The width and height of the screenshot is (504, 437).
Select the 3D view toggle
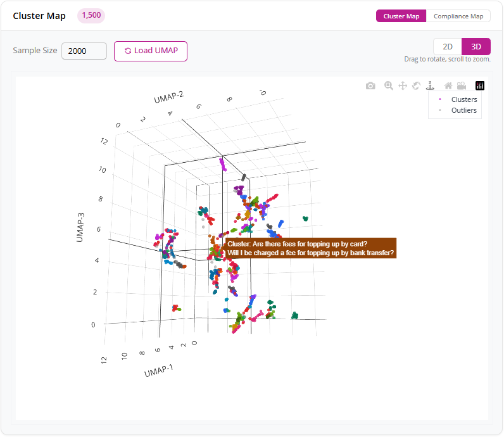coord(476,47)
